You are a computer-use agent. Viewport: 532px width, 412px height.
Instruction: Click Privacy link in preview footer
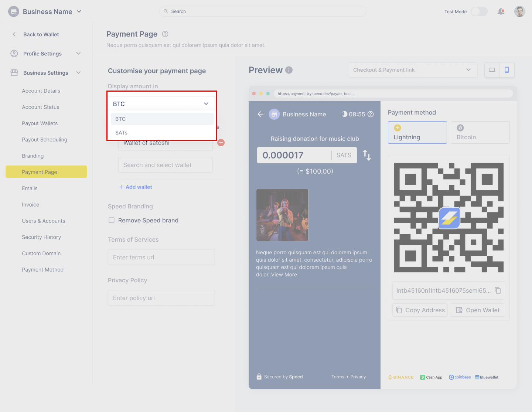pos(358,377)
